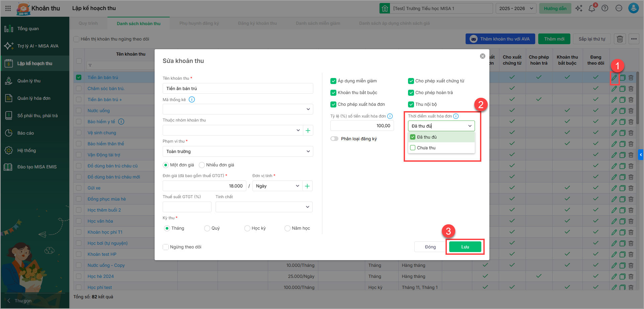644x309 pixels.
Task: Uncheck Áp dụng miễn giảm checkbox
Action: (x=333, y=81)
